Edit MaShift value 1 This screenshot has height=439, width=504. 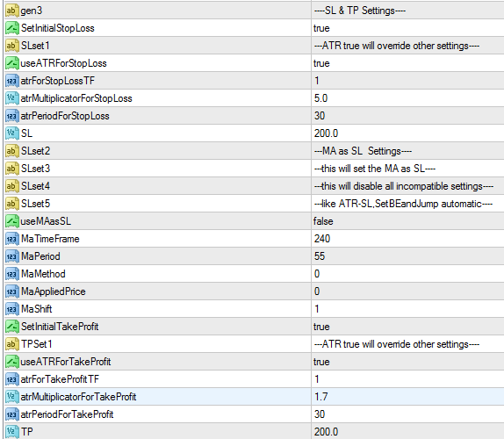(x=317, y=309)
